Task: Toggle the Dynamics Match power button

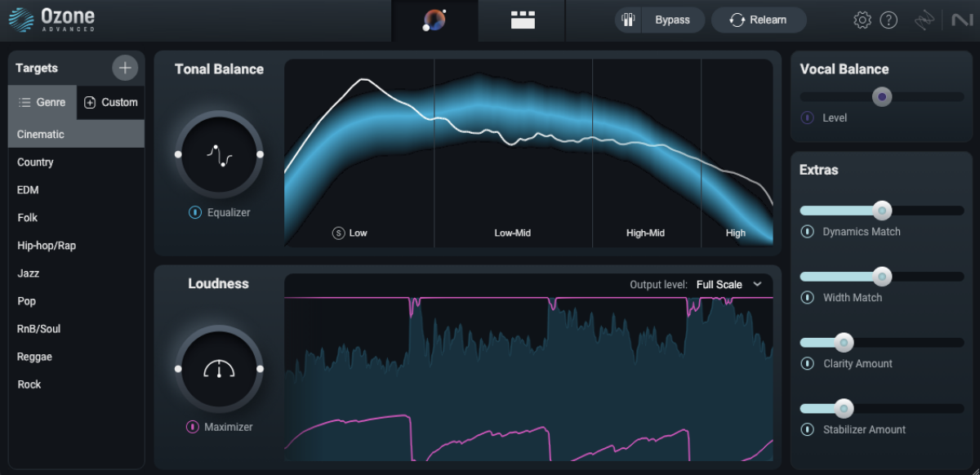Action: pos(807,232)
